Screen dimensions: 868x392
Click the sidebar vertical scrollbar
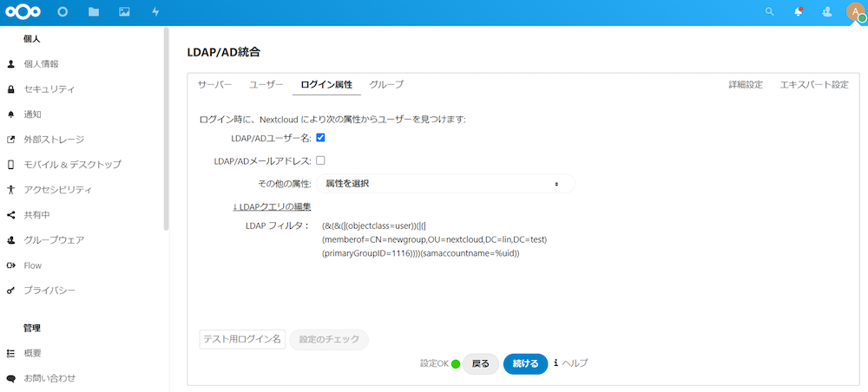click(166, 127)
